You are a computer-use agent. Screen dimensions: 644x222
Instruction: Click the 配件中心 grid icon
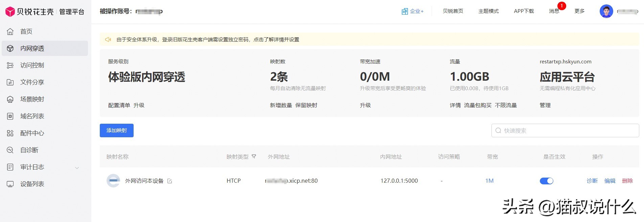(x=10, y=133)
